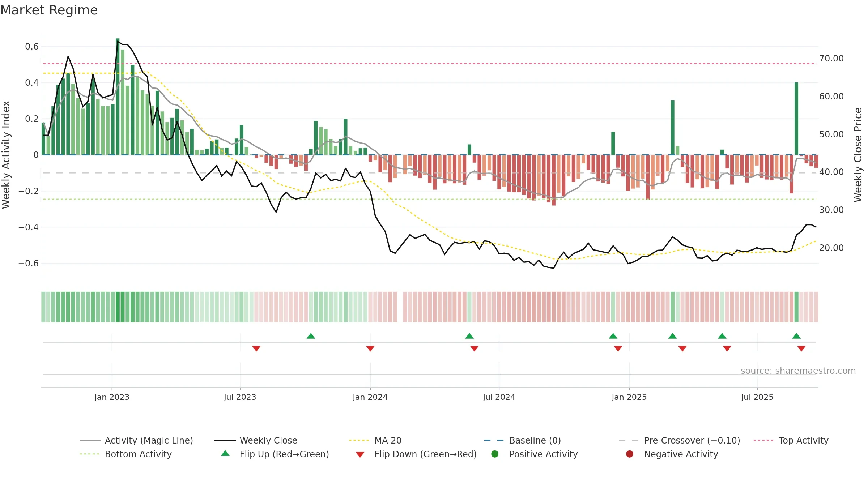Click the 60.00 price axis label
868x488 pixels.
click(x=831, y=97)
